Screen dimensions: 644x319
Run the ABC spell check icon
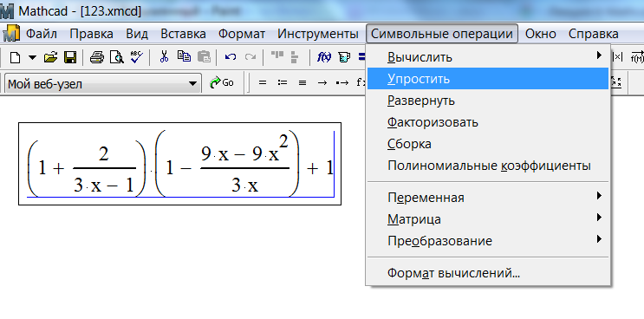136,57
